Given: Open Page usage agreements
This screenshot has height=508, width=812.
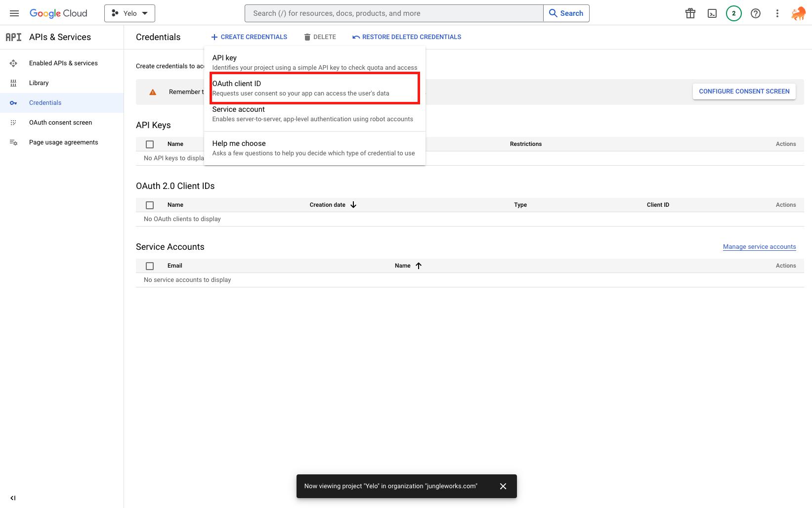Looking at the screenshot, I should click(64, 142).
